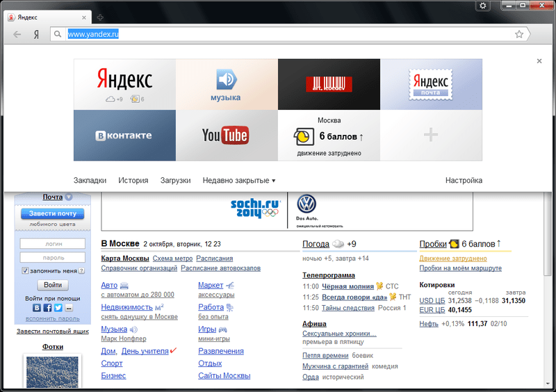This screenshot has height=392, width=556.
Task: Open Загрузки in the tableau menu
Action: point(176,180)
